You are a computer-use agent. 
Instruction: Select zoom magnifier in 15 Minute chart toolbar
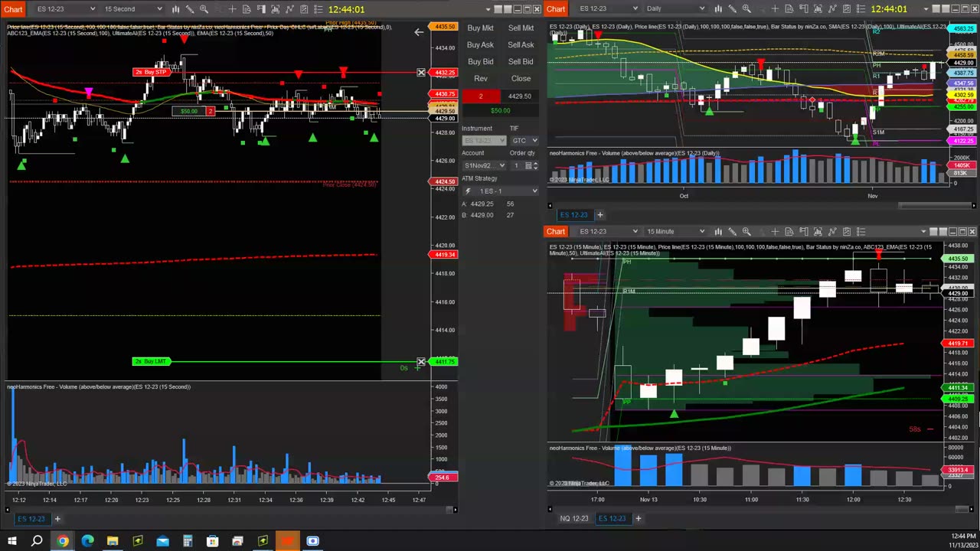(x=746, y=231)
